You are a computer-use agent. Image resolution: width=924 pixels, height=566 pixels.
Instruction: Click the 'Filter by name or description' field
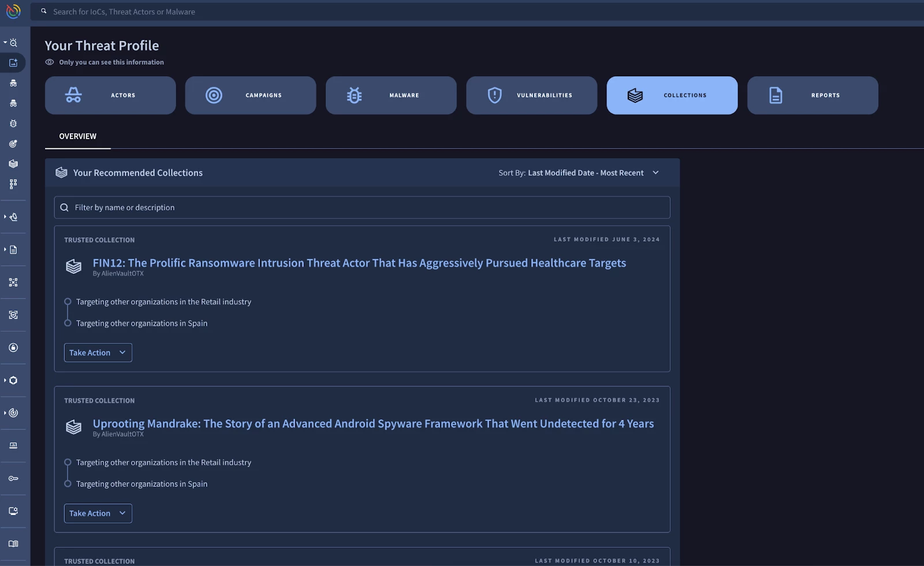click(362, 207)
